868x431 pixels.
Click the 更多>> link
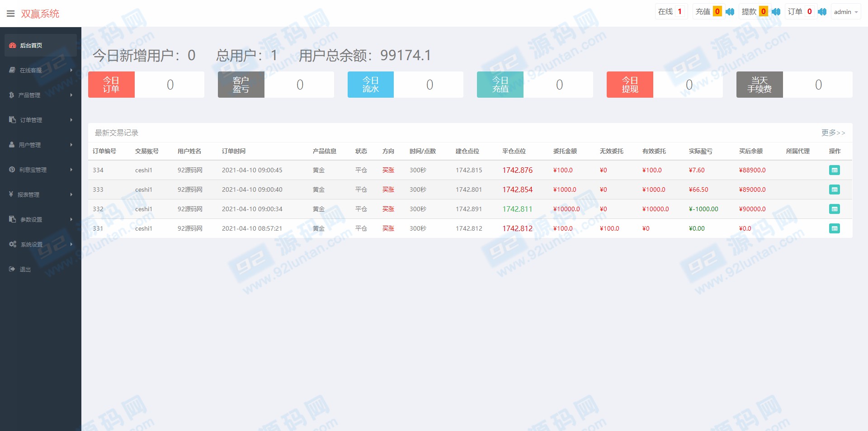pyautogui.click(x=833, y=133)
